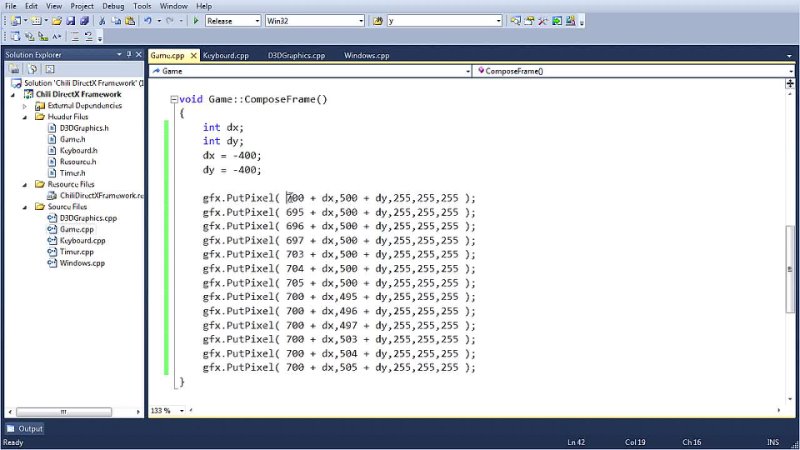Click second icon on second toolbar row
The width and height of the screenshot is (800, 450).
pyautogui.click(x=29, y=36)
